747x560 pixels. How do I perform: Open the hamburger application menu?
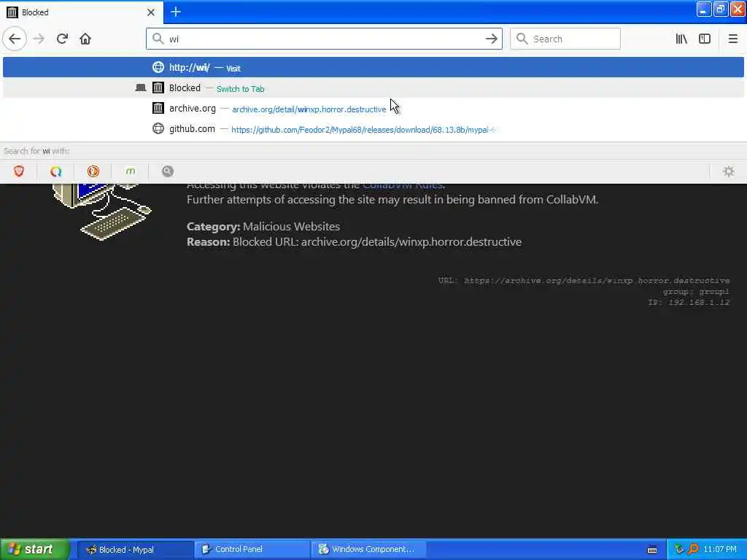click(732, 39)
